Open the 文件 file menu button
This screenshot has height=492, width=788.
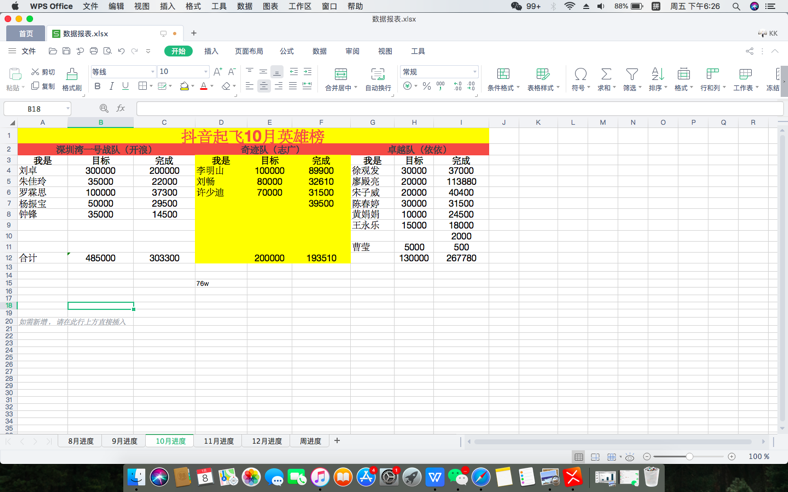pos(22,51)
